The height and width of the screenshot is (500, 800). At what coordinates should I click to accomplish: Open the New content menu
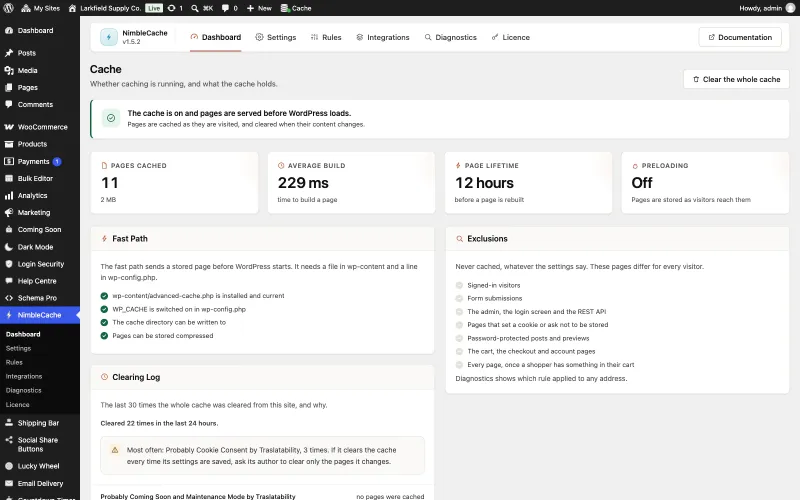click(259, 8)
